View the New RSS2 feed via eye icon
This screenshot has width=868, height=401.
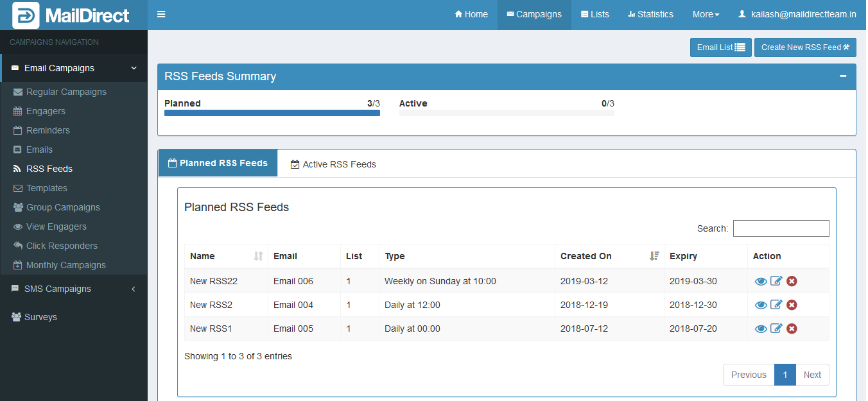tap(761, 305)
